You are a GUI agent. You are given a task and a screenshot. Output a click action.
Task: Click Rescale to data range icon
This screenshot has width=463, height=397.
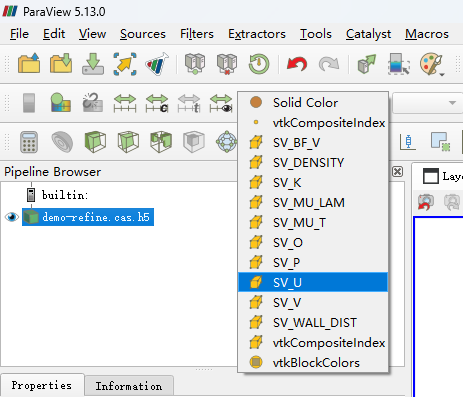125,103
